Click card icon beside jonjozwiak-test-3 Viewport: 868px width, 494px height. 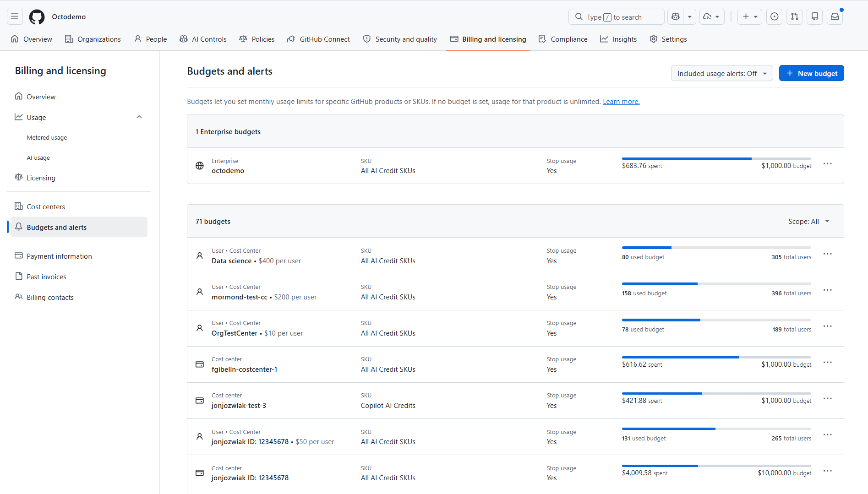click(x=200, y=401)
